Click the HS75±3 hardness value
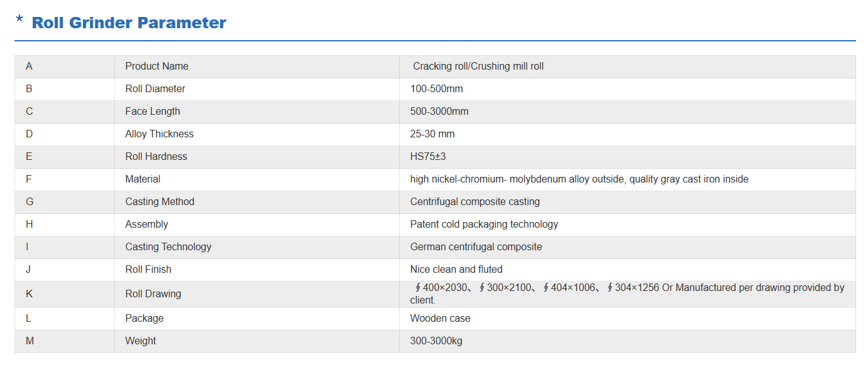The image size is (868, 365). point(428,157)
